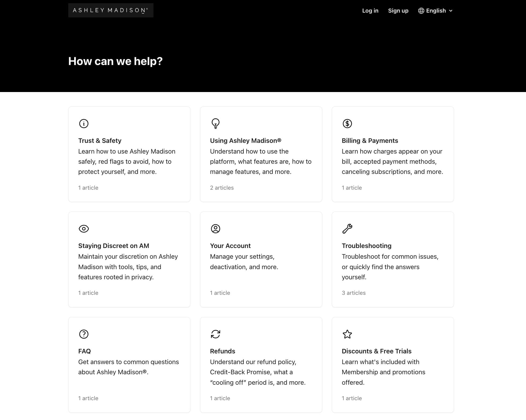Click the star icon on Discounts & Free Trials
Viewport: 526px width, 420px height.
tap(347, 334)
